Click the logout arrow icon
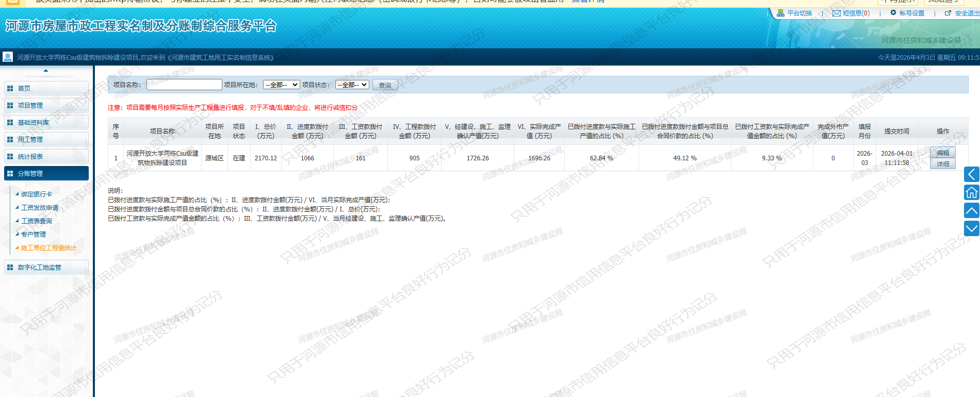Screen dimensions: 980x397 948,13
